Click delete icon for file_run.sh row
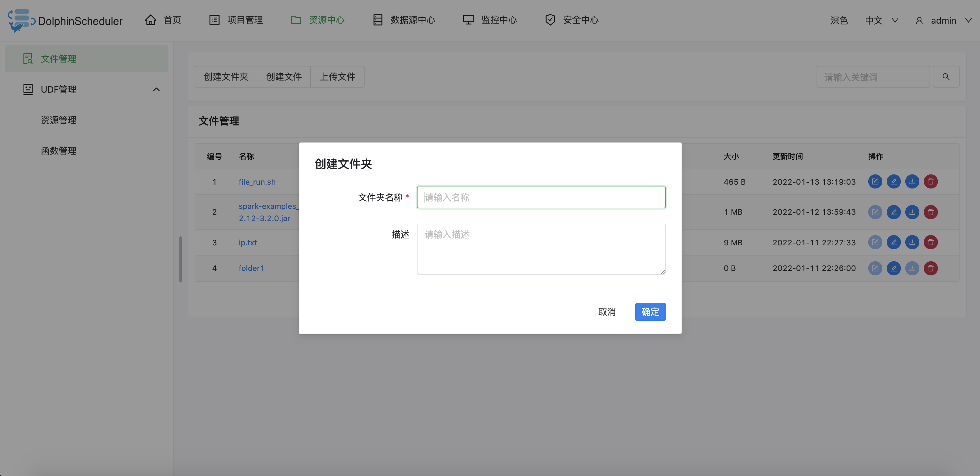The height and width of the screenshot is (476, 980). (x=931, y=182)
